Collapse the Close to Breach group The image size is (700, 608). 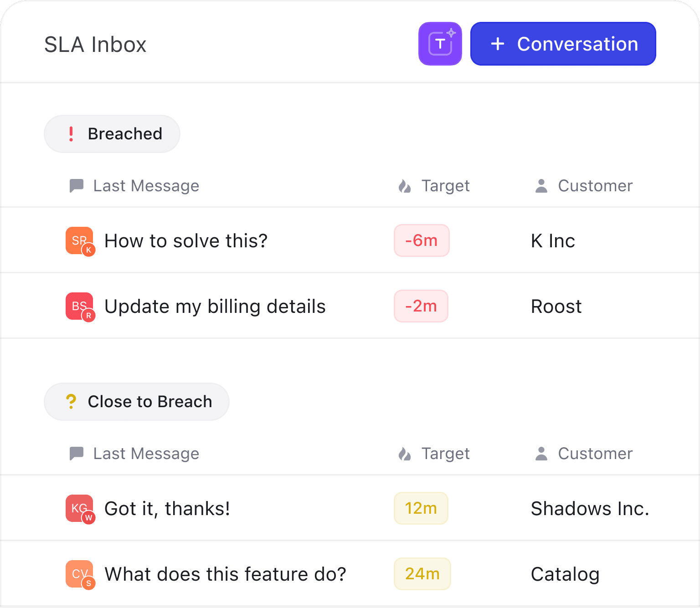coord(137,402)
